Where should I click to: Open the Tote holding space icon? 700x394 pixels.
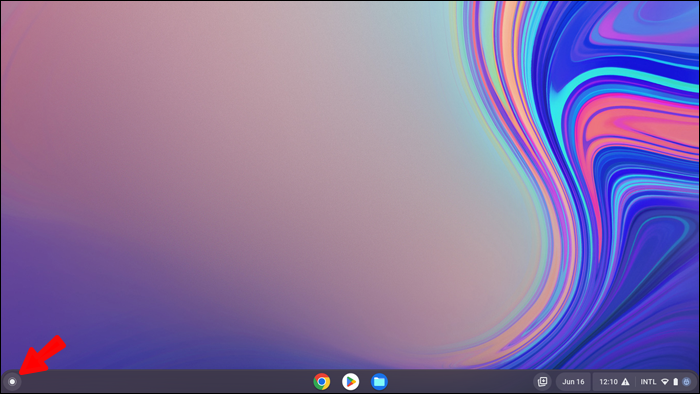point(542,382)
